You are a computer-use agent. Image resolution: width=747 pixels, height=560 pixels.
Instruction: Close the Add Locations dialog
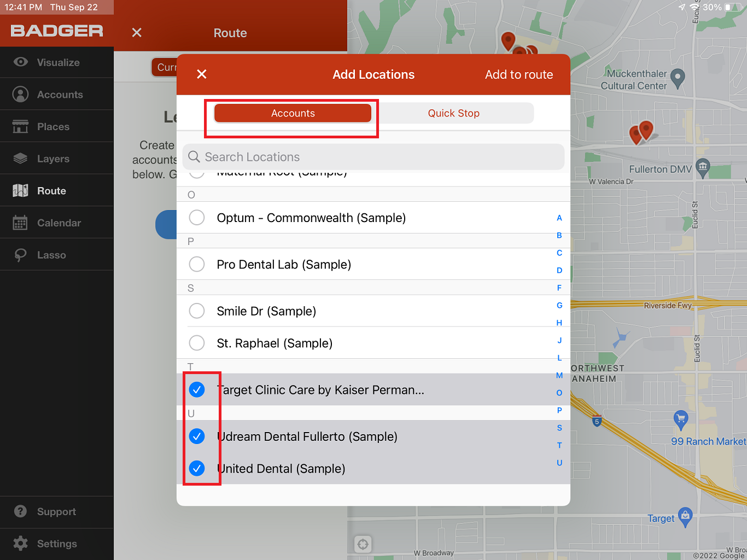click(202, 74)
